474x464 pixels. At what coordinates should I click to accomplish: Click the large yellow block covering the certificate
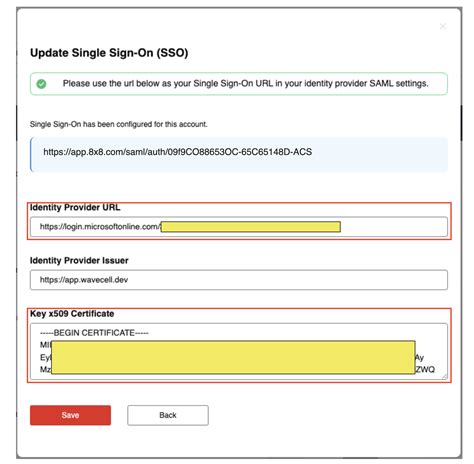[233, 357]
